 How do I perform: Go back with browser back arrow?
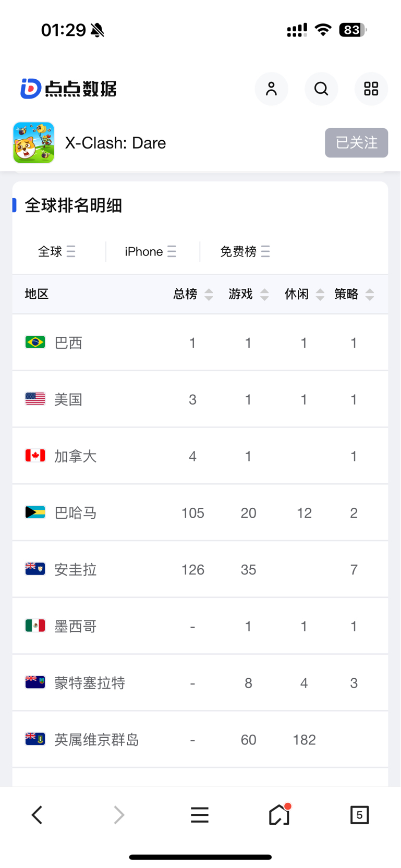[37, 815]
